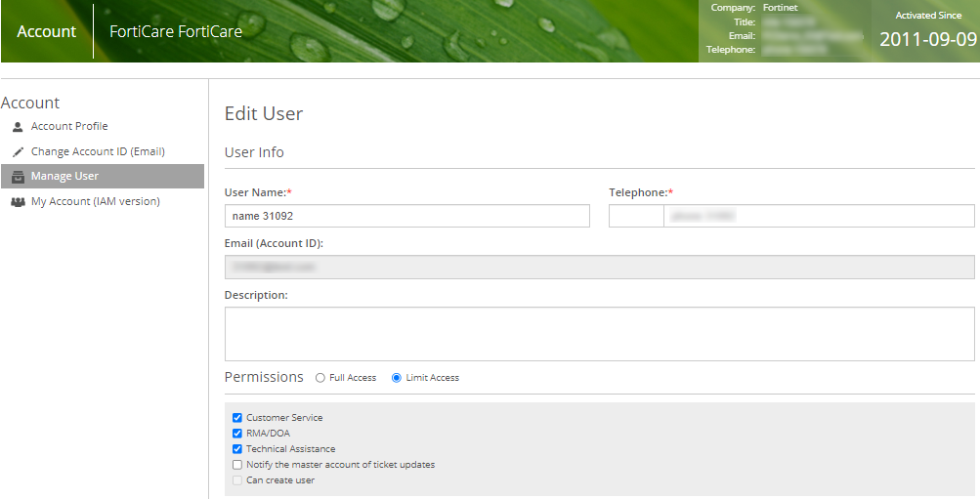Click inside the Description text area
Image resolution: width=980 pixels, height=499 pixels.
click(x=599, y=334)
